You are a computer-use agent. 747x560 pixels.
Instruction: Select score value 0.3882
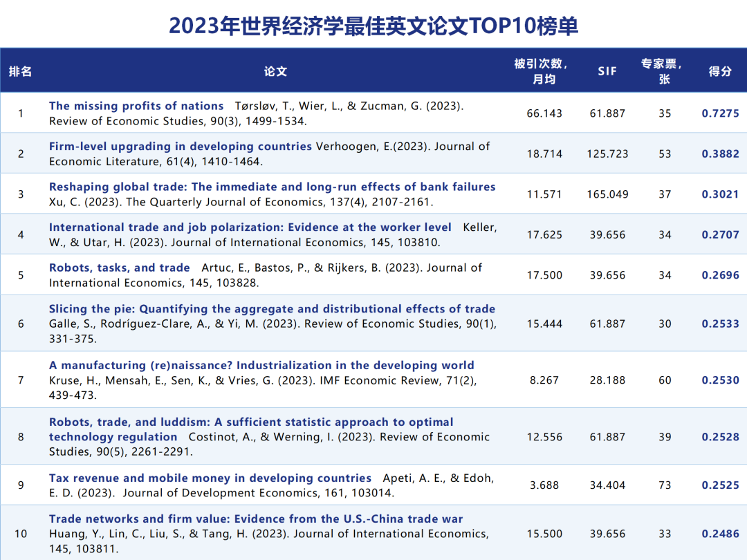pos(720,153)
